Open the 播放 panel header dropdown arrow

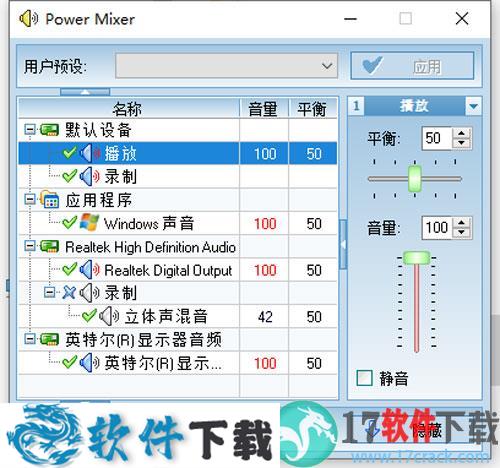click(x=473, y=106)
